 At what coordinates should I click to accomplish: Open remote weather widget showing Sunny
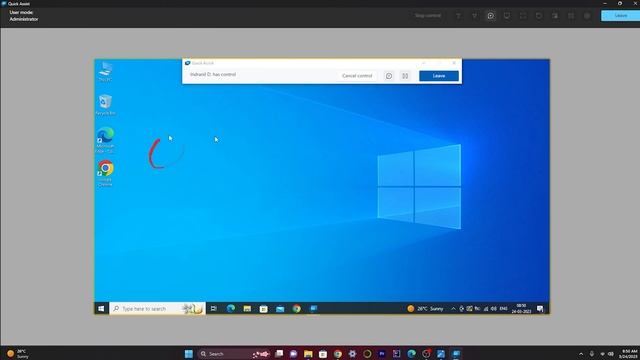(425, 309)
